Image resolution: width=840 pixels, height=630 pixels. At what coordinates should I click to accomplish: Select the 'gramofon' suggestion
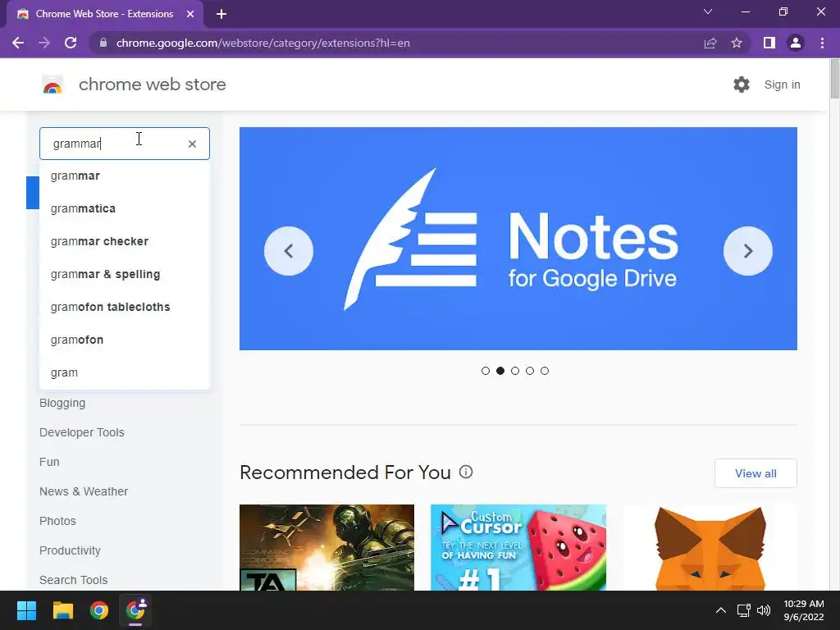[x=125, y=340]
